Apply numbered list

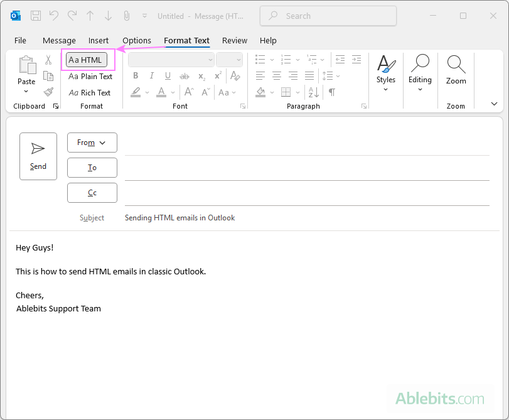286,60
